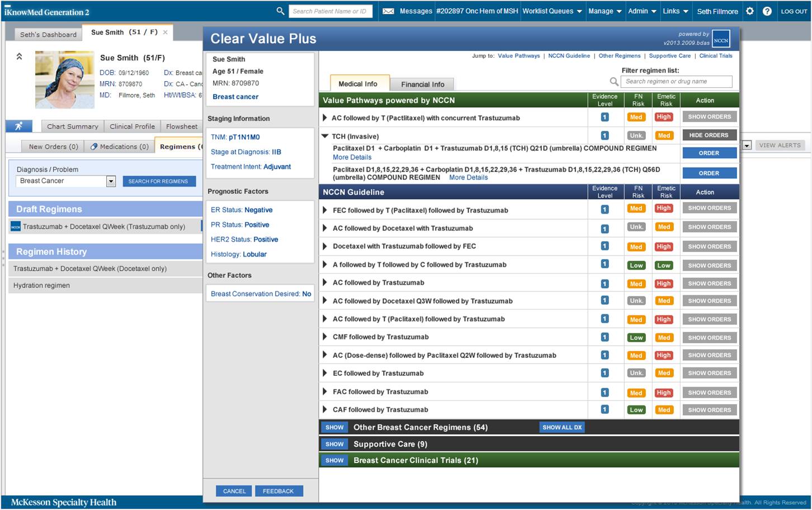Image resolution: width=812 pixels, height=510 pixels.
Task: Click the NCCN icon next to draft Trastuzumab regimen
Action: coord(16,226)
